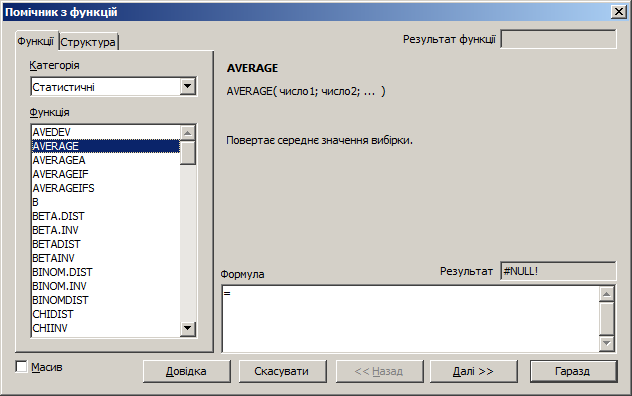This screenshot has width=632, height=396.
Task: Open the Категорія dropdown list
Action: click(x=188, y=86)
